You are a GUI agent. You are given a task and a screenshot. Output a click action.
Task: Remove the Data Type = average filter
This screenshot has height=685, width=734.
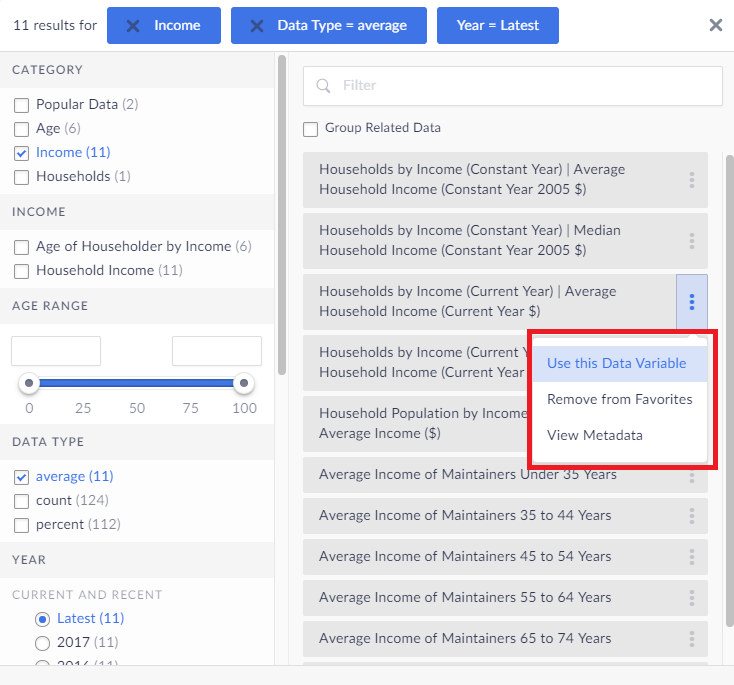(x=257, y=26)
